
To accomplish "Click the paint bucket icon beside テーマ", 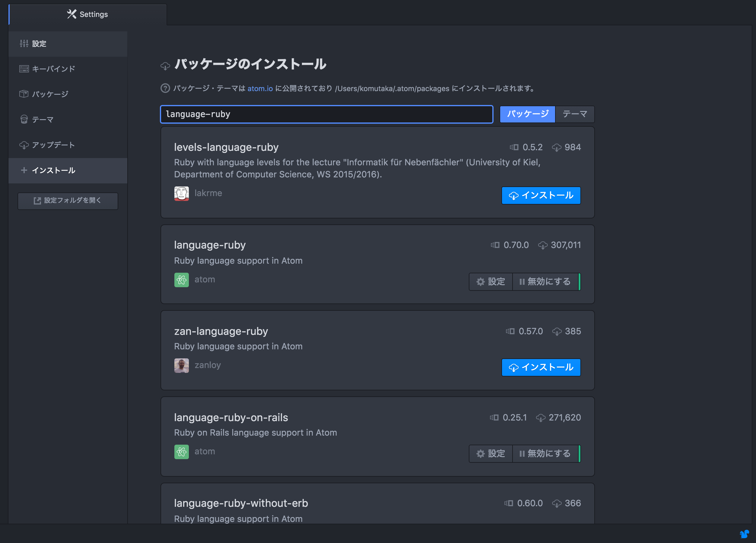I will [x=24, y=119].
